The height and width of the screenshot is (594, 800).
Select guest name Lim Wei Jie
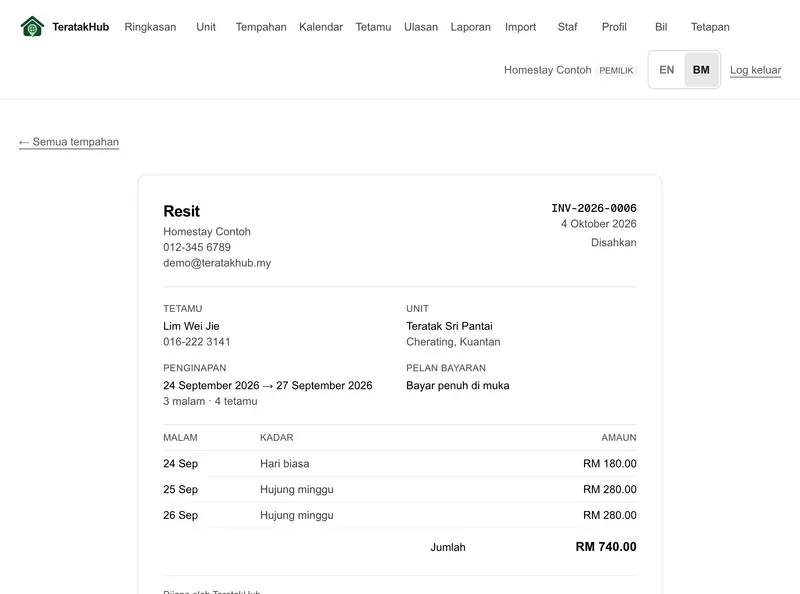(x=191, y=326)
